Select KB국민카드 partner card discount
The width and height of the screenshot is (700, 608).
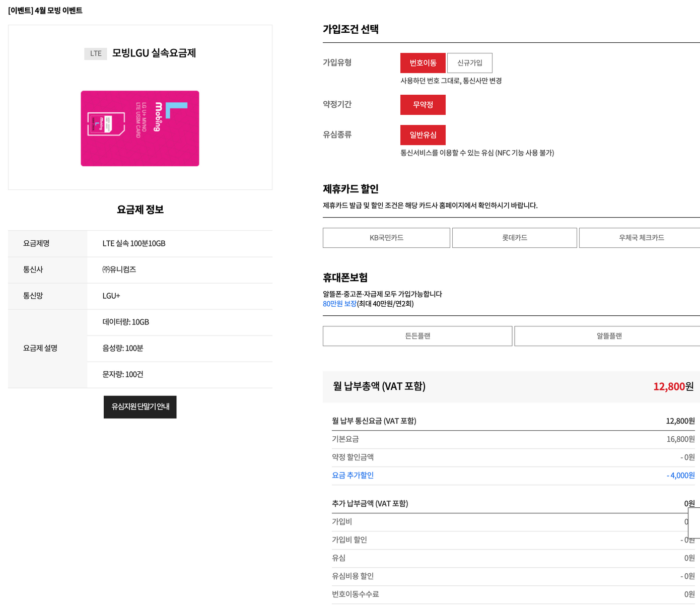pyautogui.click(x=386, y=238)
